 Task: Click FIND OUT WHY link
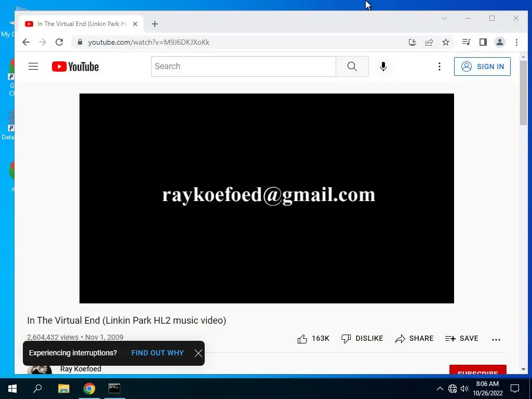[x=157, y=353]
